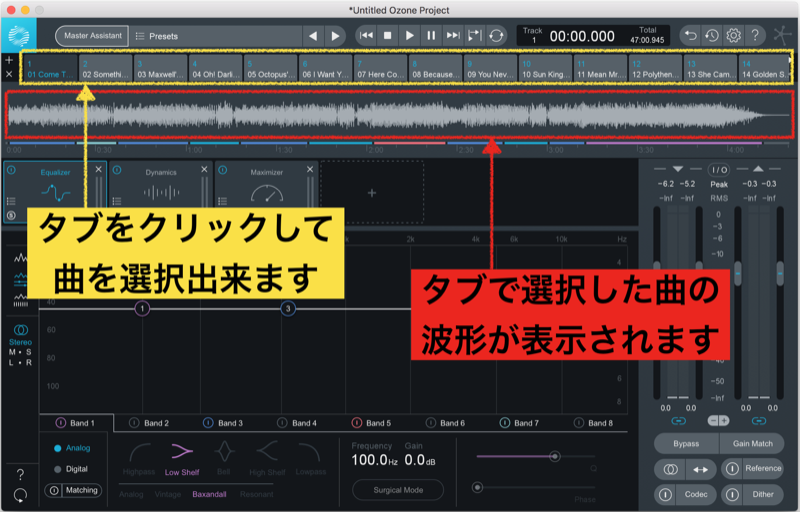Stop playback
This screenshot has height=512, width=800.
click(387, 36)
